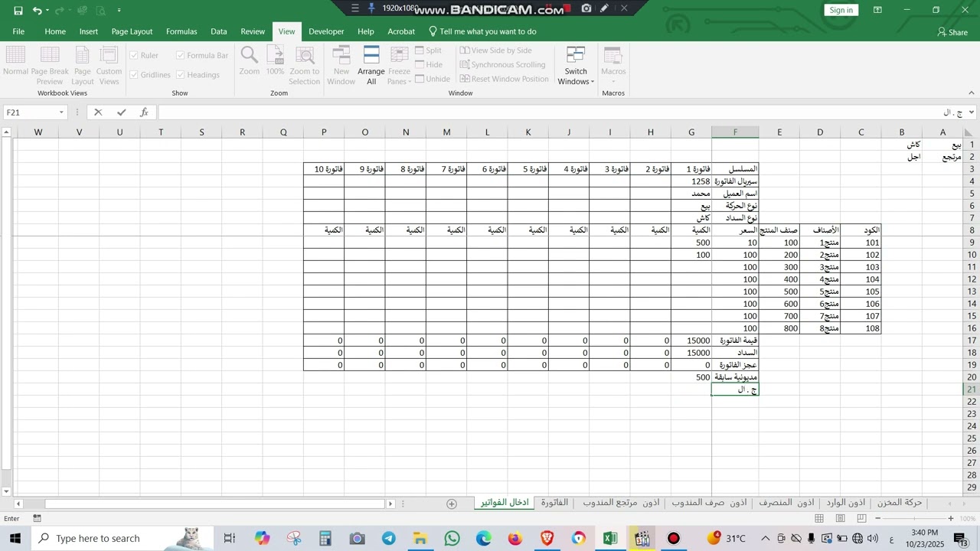Image resolution: width=980 pixels, height=551 pixels.
Task: Click View Side by Side
Action: [x=495, y=51]
